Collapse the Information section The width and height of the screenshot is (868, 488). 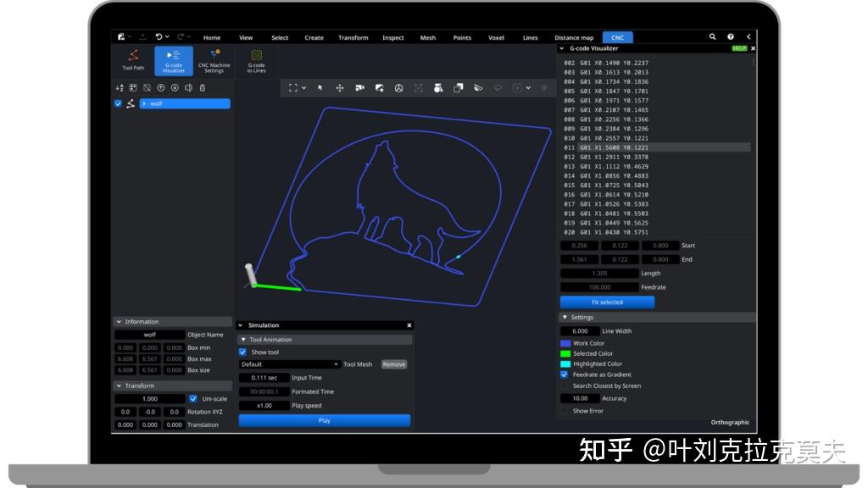click(x=119, y=321)
